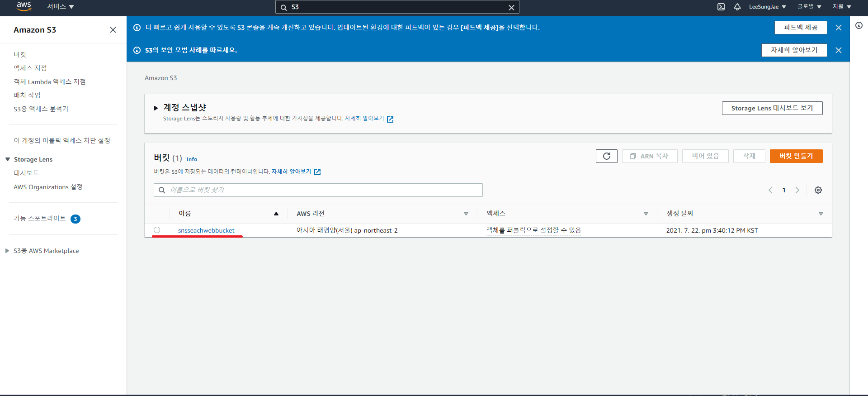Open 기능 스포트라이트 sidebar item
The image size is (868, 396).
tap(40, 218)
